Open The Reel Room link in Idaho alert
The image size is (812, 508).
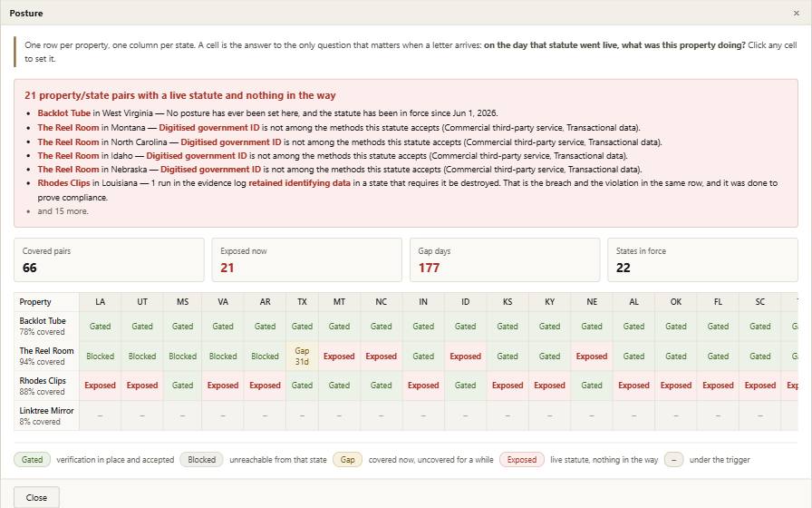(x=68, y=155)
